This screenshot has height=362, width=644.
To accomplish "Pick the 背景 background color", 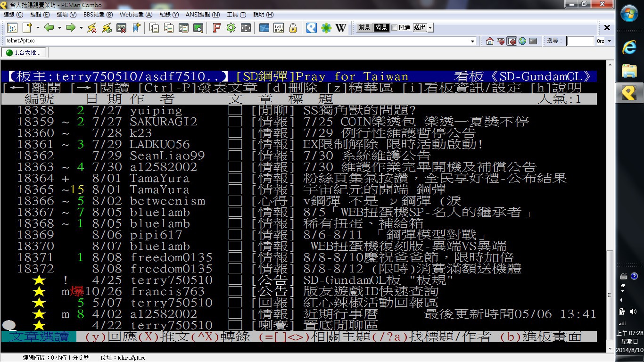I will coord(381,27).
